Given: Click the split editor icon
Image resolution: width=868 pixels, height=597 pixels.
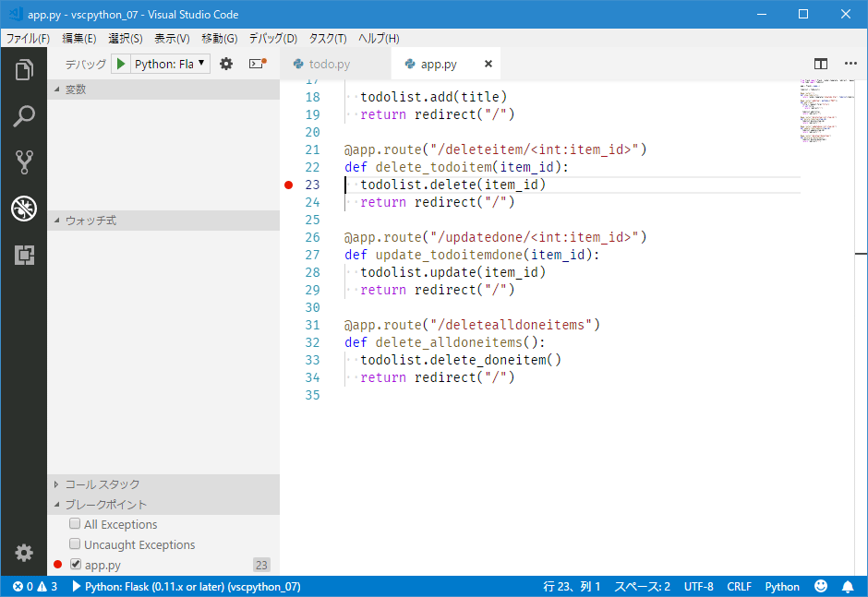Looking at the screenshot, I should [820, 64].
